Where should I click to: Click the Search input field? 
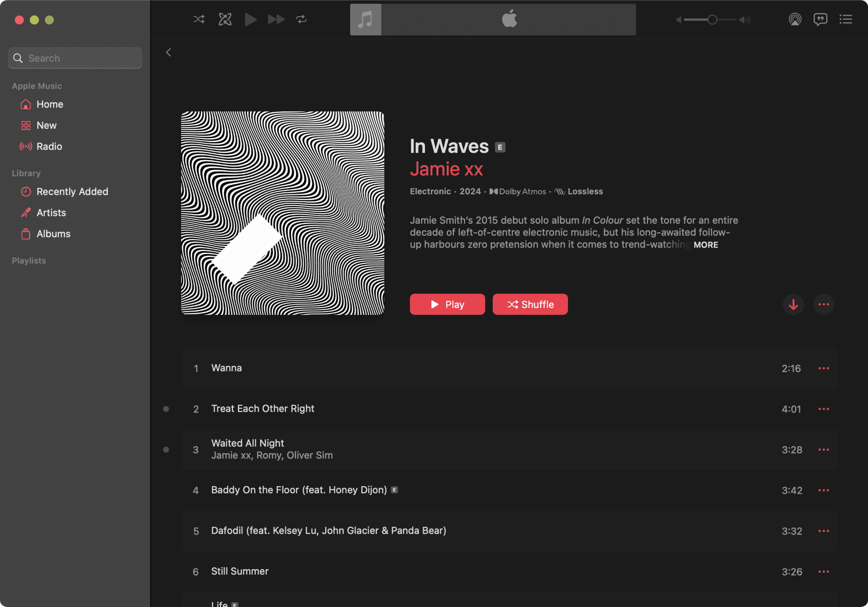(75, 58)
